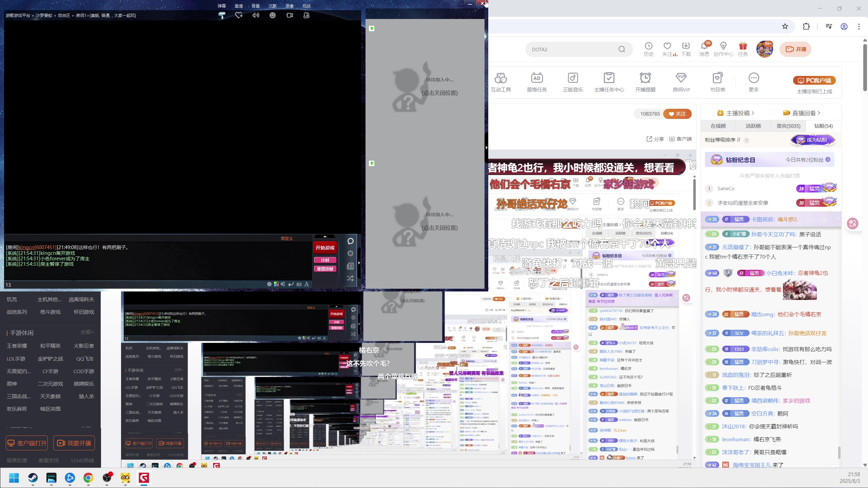Click the list layout icon in chat bar

[x=299, y=284]
